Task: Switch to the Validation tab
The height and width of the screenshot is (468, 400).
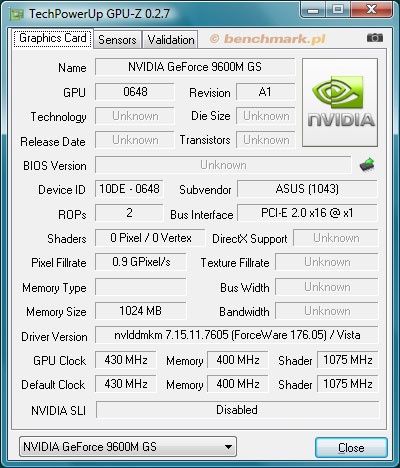Action: point(171,40)
